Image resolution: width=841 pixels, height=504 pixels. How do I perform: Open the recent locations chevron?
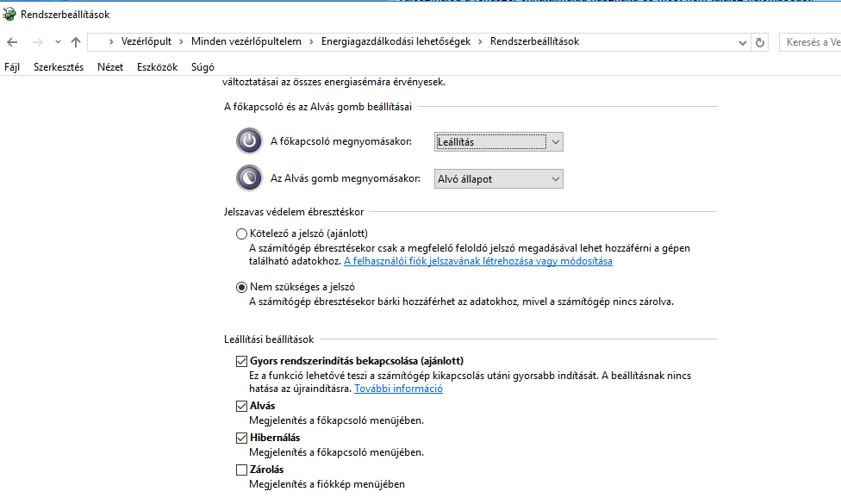point(58,42)
